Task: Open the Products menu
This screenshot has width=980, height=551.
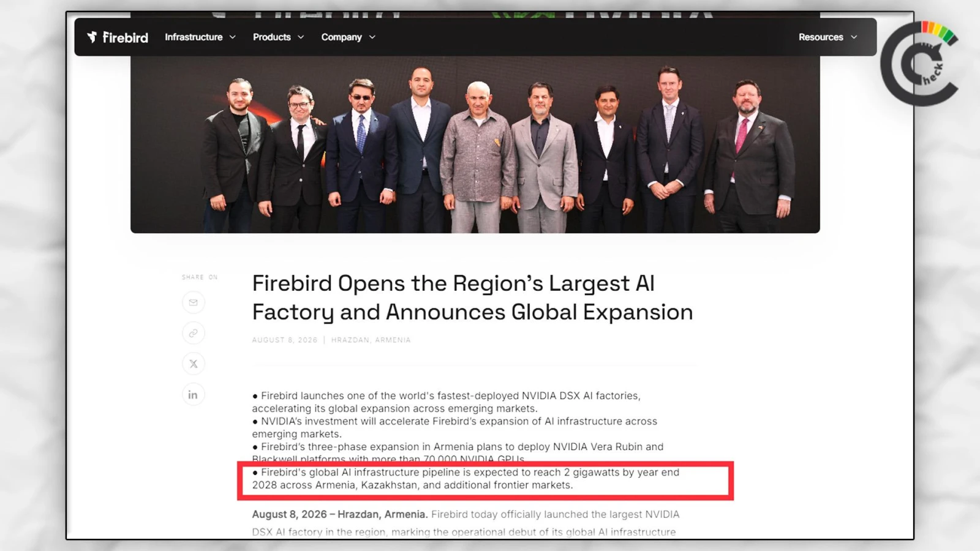Action: pyautogui.click(x=279, y=37)
